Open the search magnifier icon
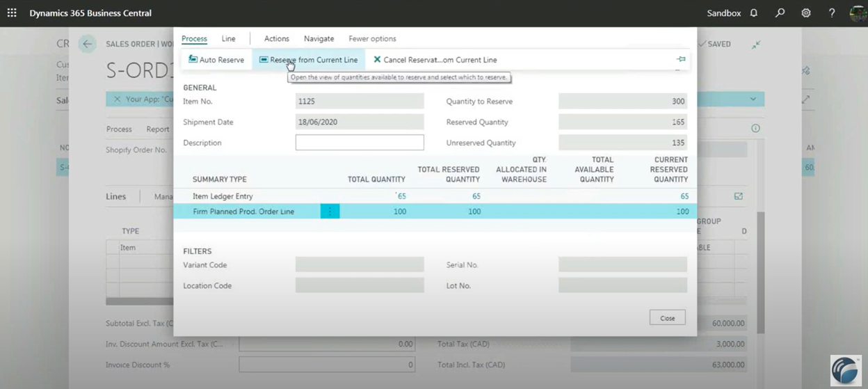Screen dimensions: 868x389 click(780, 13)
